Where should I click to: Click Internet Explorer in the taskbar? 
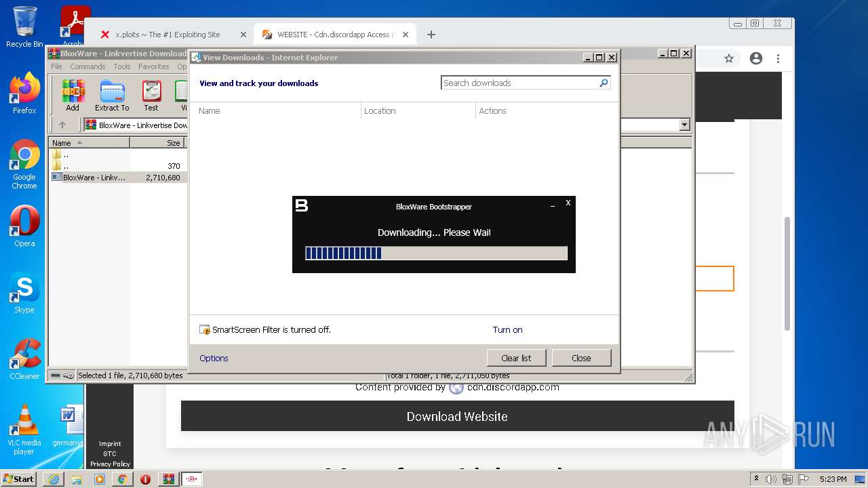click(54, 479)
